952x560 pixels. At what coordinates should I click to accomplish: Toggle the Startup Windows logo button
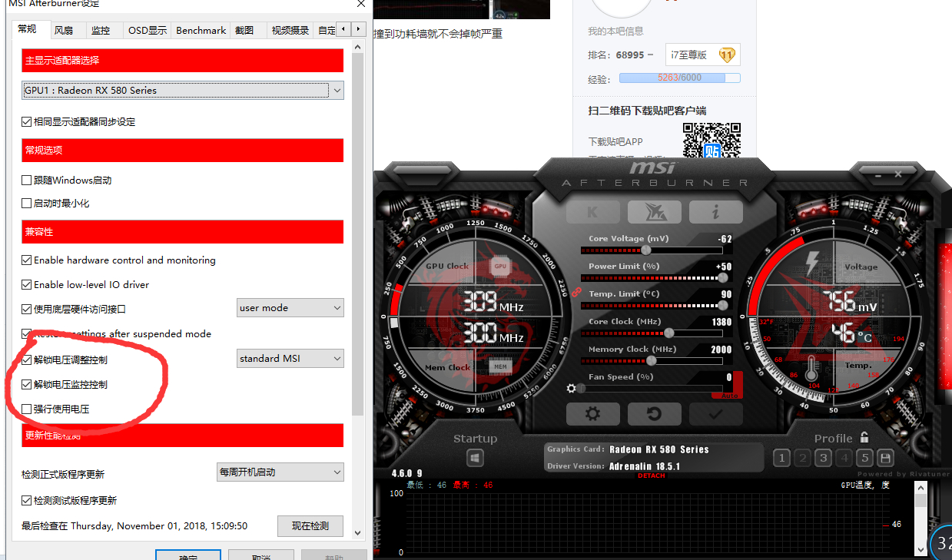[x=475, y=459]
